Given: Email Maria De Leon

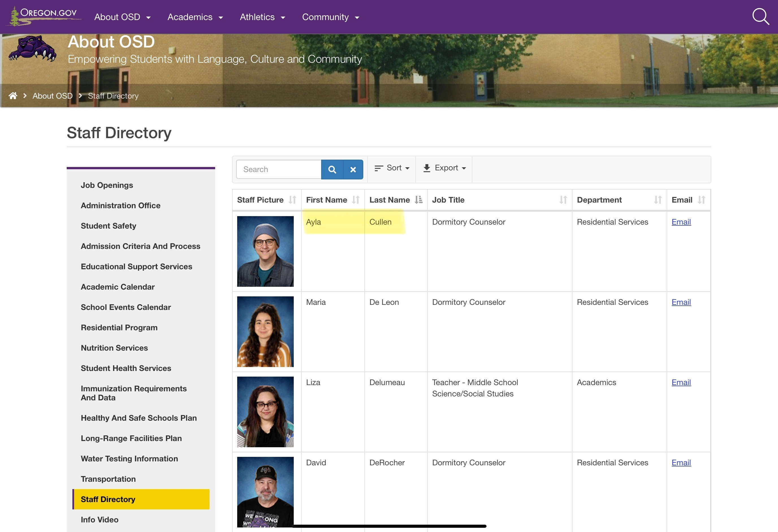Looking at the screenshot, I should [681, 302].
